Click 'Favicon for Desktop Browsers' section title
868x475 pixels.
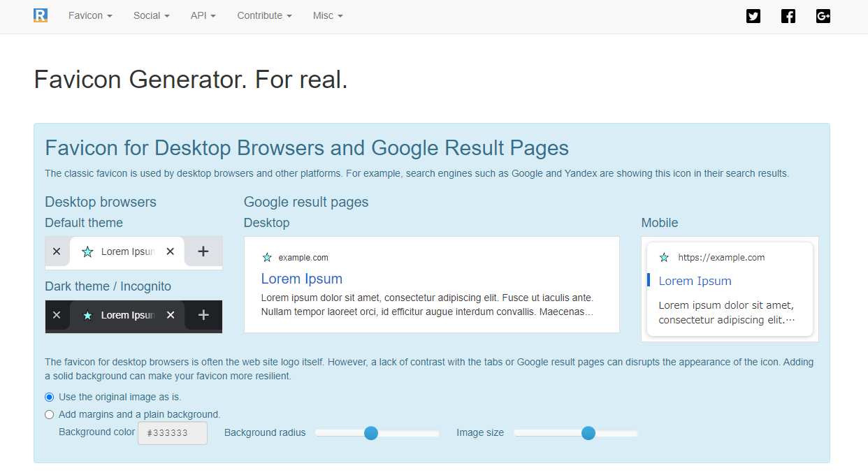[307, 148]
